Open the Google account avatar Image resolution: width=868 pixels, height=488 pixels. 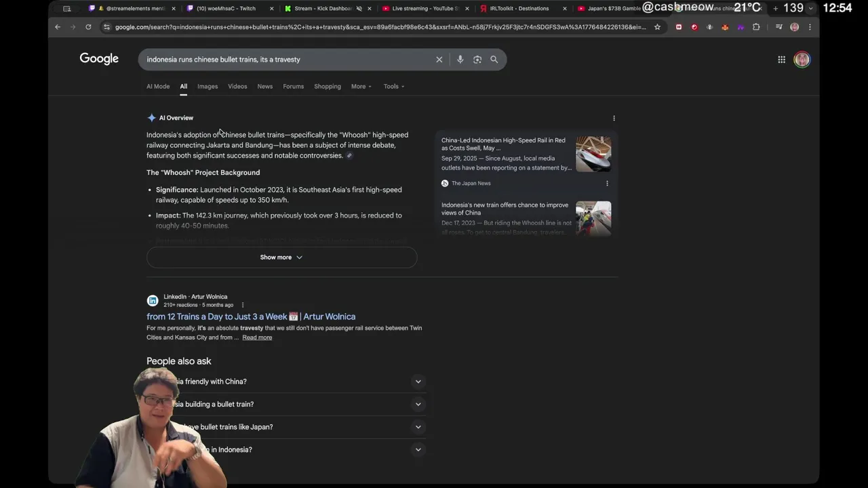click(x=802, y=60)
